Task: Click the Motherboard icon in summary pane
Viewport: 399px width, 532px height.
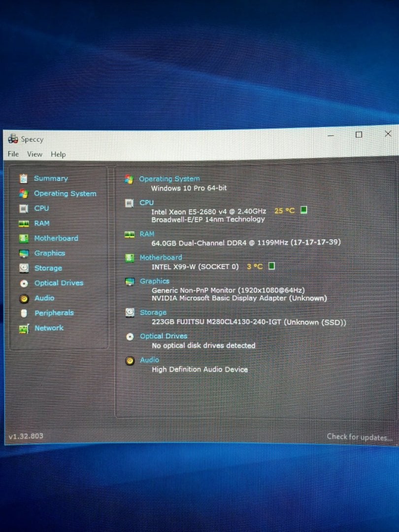Action: (x=130, y=258)
